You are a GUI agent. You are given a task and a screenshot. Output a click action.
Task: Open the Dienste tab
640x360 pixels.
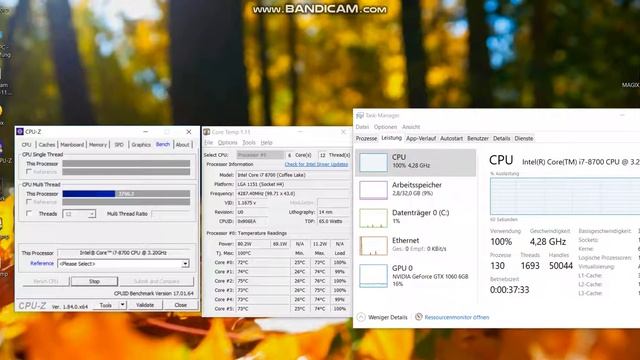coord(524,138)
